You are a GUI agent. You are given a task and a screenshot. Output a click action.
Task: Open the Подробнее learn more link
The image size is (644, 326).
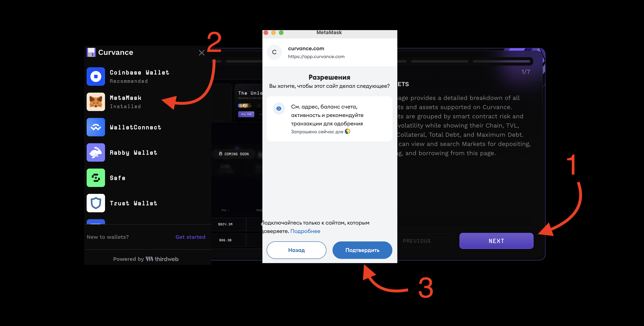coord(305,231)
